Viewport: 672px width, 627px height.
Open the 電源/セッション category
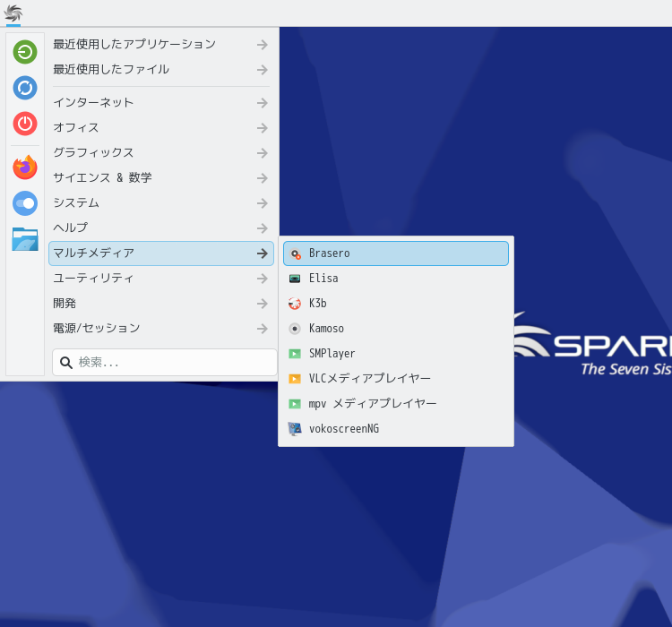(x=161, y=329)
